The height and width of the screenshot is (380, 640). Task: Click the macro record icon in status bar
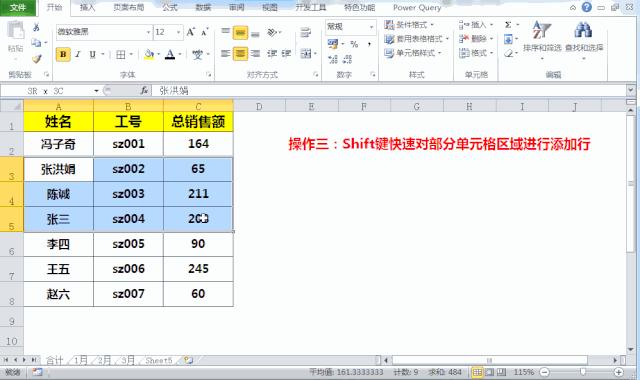38,372
